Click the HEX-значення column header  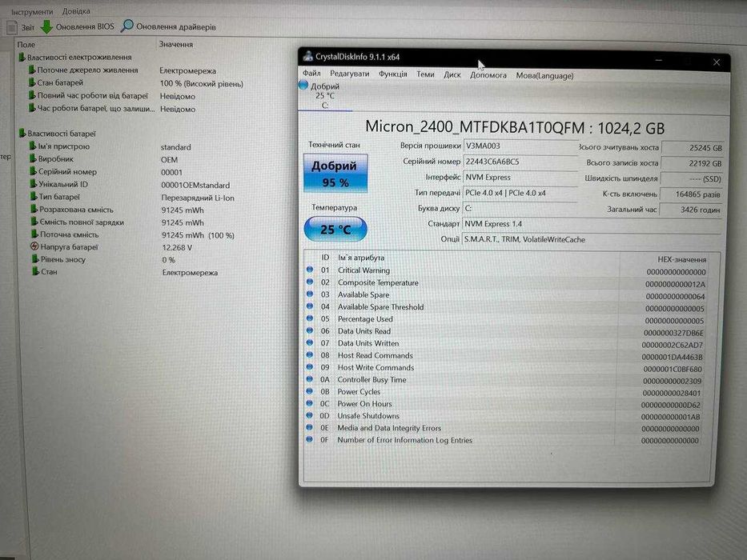point(681,259)
